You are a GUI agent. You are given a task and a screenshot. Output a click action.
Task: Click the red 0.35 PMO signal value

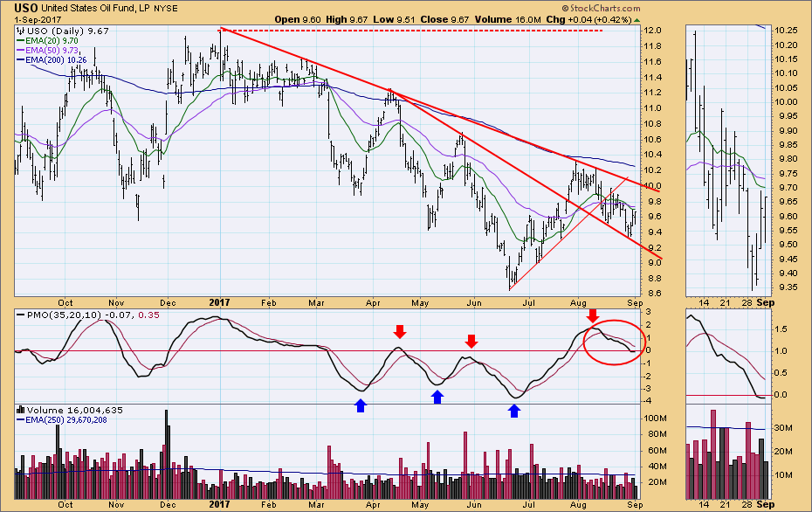(x=149, y=315)
